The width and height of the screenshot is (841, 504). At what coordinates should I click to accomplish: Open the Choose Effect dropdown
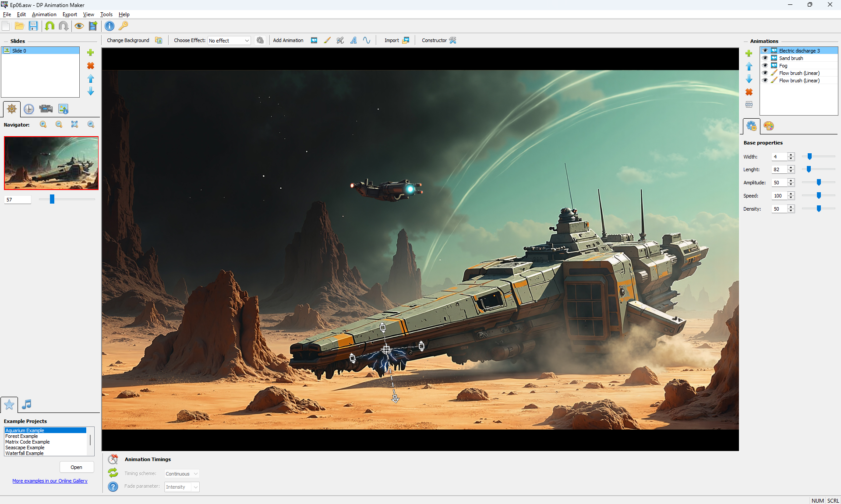point(229,41)
